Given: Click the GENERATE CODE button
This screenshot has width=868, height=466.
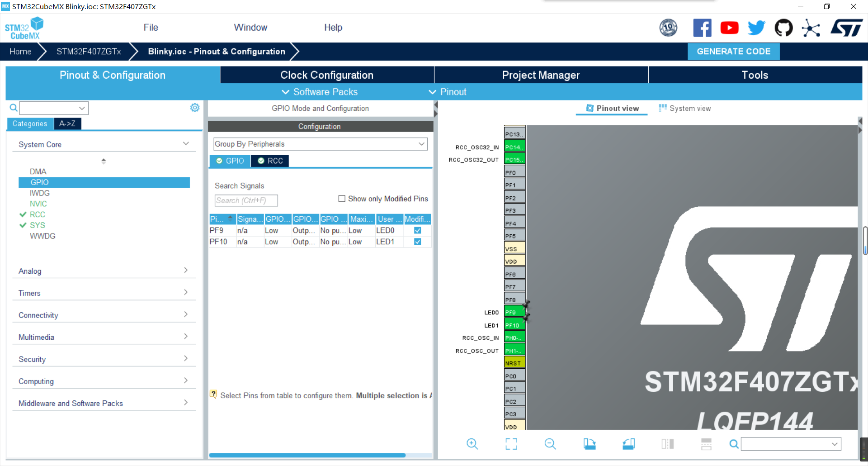Looking at the screenshot, I should coord(733,52).
